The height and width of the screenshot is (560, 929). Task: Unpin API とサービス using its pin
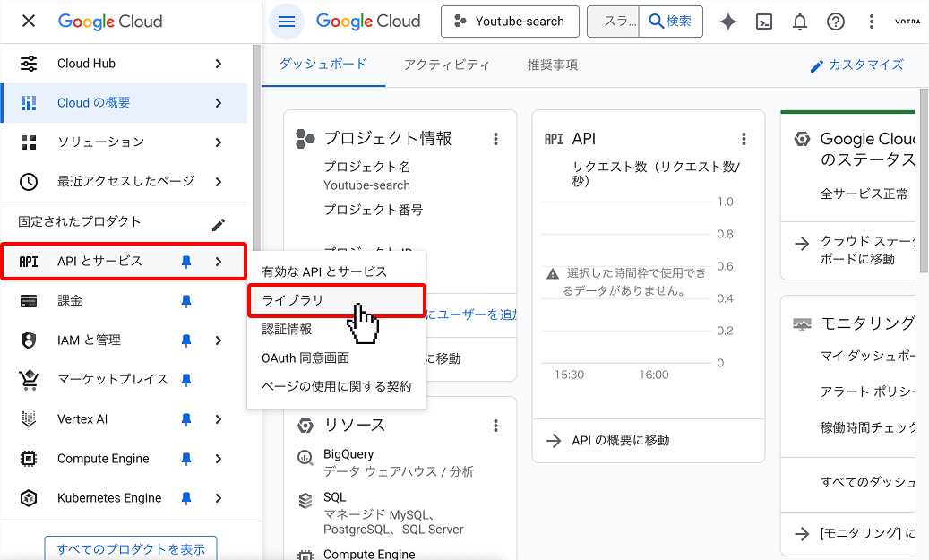(x=186, y=262)
